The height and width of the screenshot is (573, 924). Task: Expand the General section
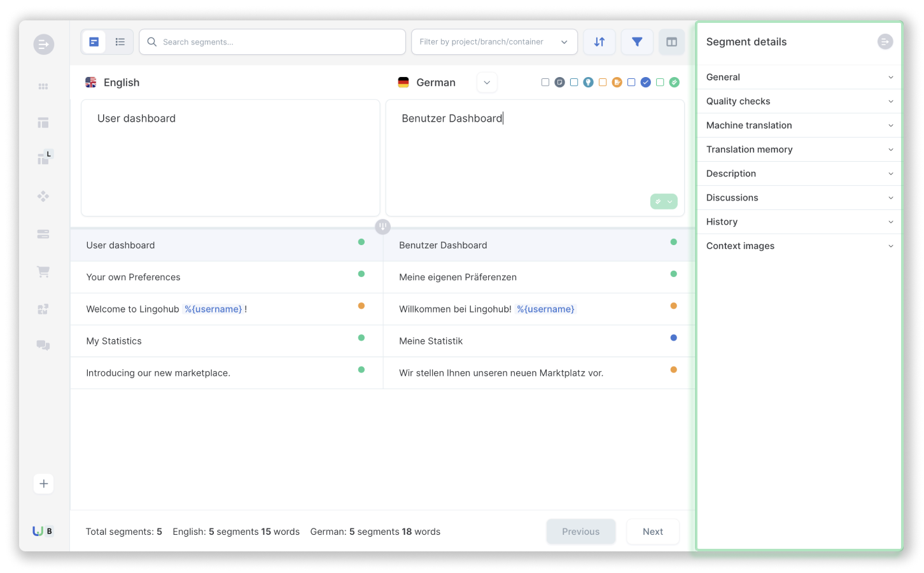tap(799, 77)
